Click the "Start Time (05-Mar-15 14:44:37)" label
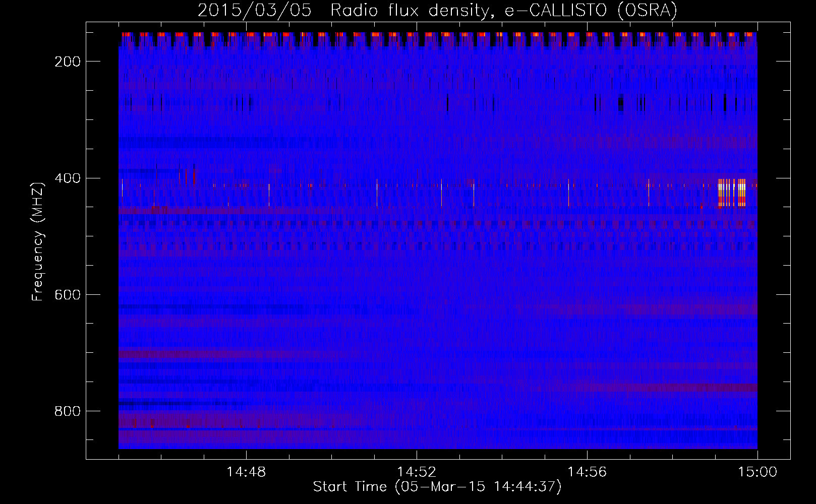 click(x=437, y=487)
